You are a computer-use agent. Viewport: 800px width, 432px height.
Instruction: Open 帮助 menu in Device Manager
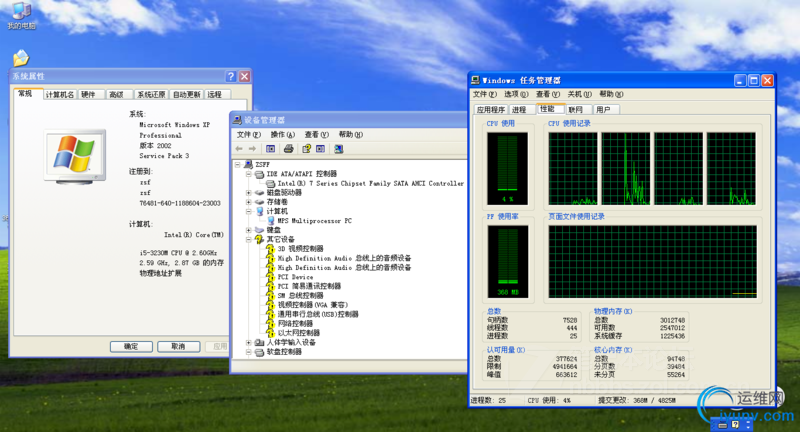click(351, 135)
